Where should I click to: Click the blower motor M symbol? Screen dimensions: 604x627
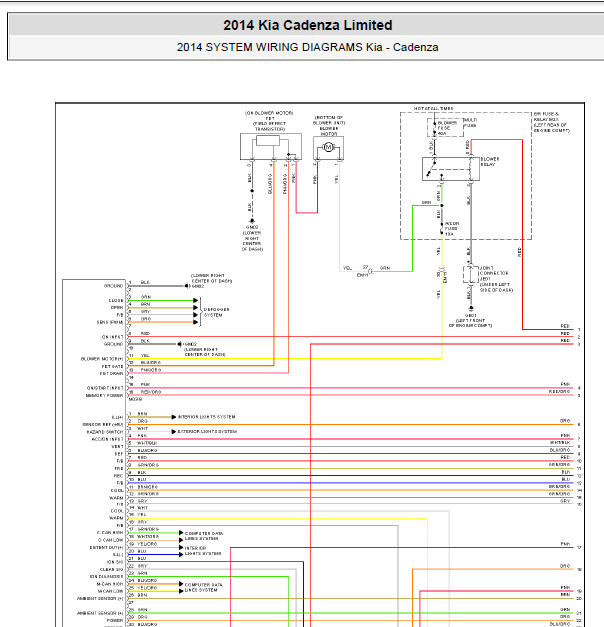(x=328, y=148)
